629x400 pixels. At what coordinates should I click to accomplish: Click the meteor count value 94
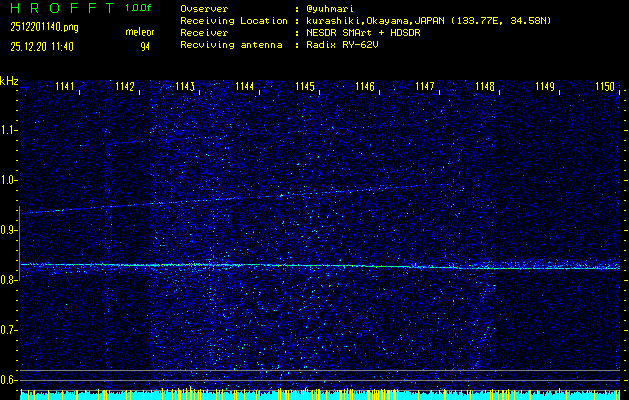click(x=145, y=46)
